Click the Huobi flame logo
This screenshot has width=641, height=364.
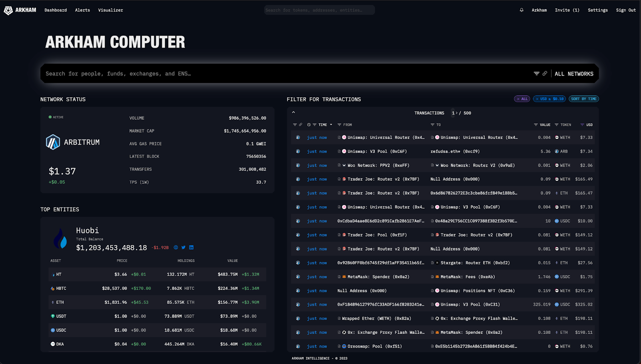[x=60, y=239]
